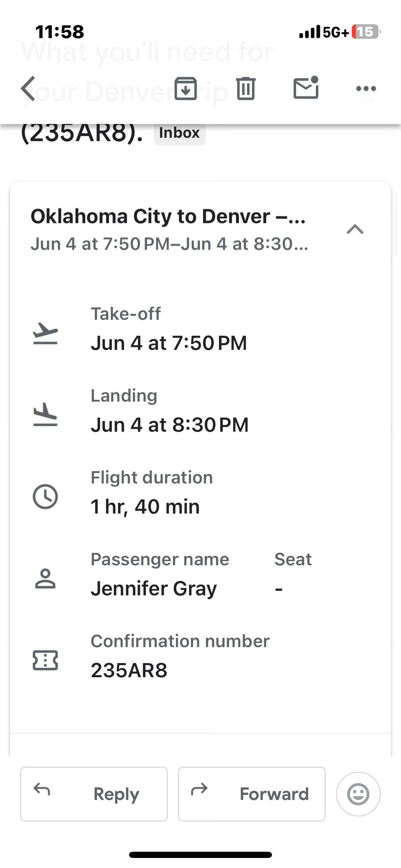
Task: Collapse the Oklahoma City to Denver card
Action: pyautogui.click(x=355, y=229)
